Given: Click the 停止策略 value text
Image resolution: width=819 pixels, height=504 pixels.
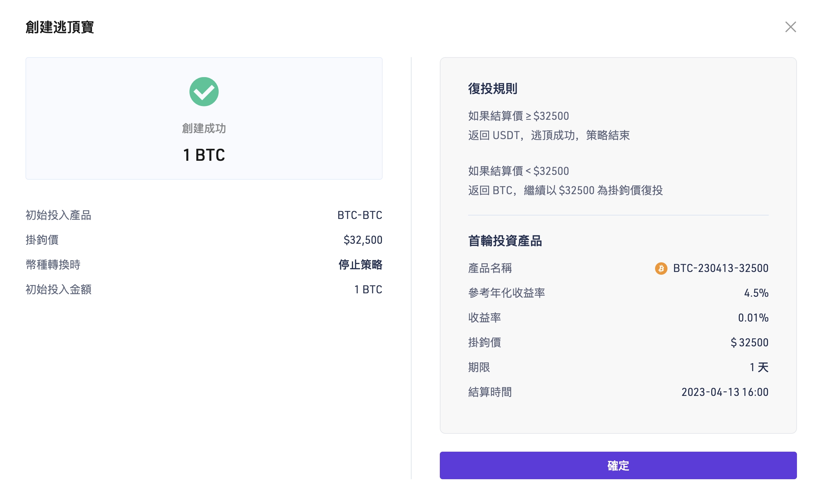Looking at the screenshot, I should coord(360,265).
